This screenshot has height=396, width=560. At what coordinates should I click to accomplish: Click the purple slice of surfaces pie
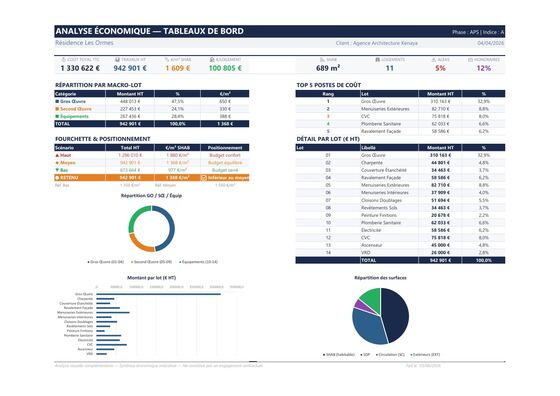click(x=362, y=306)
